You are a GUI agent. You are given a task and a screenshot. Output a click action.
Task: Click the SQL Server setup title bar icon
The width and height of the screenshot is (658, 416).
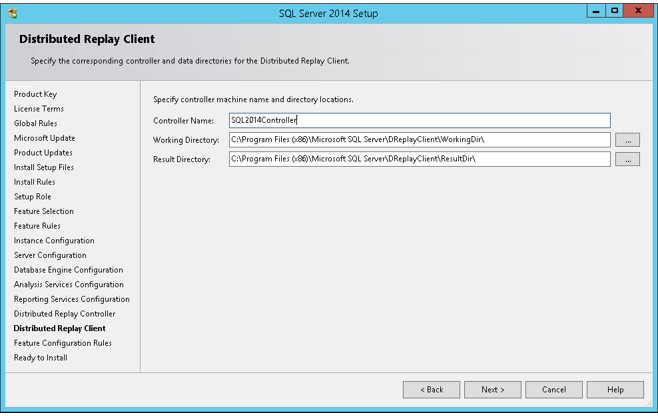(x=13, y=13)
